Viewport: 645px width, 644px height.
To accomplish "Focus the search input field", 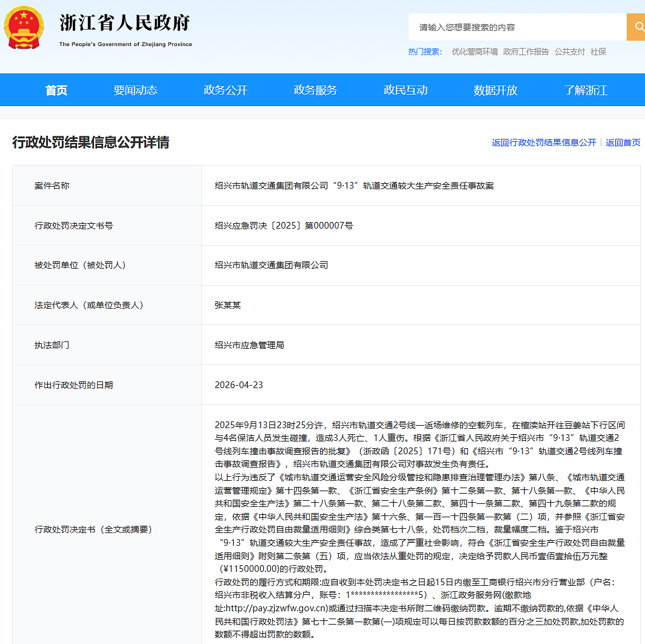I will click(518, 27).
